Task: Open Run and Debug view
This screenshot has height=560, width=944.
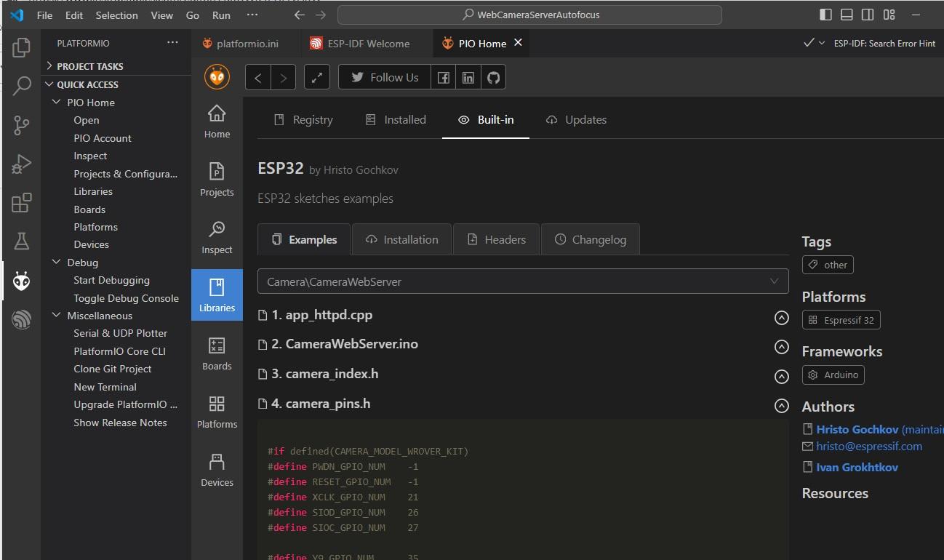Action: click(21, 164)
